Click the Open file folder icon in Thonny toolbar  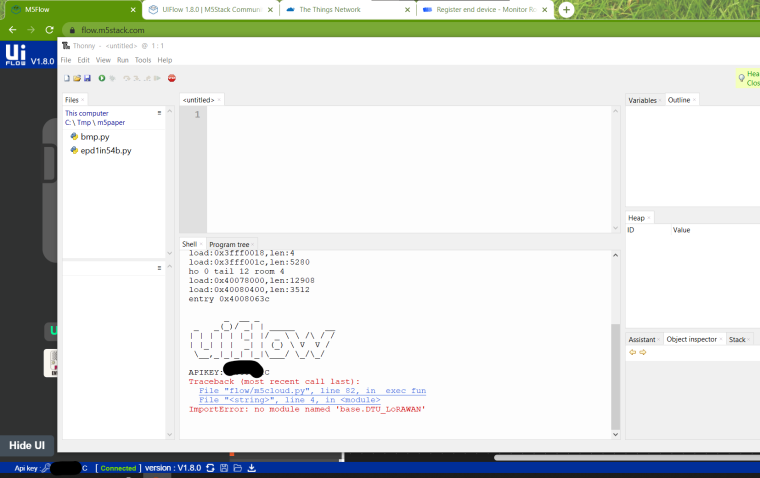point(77,78)
